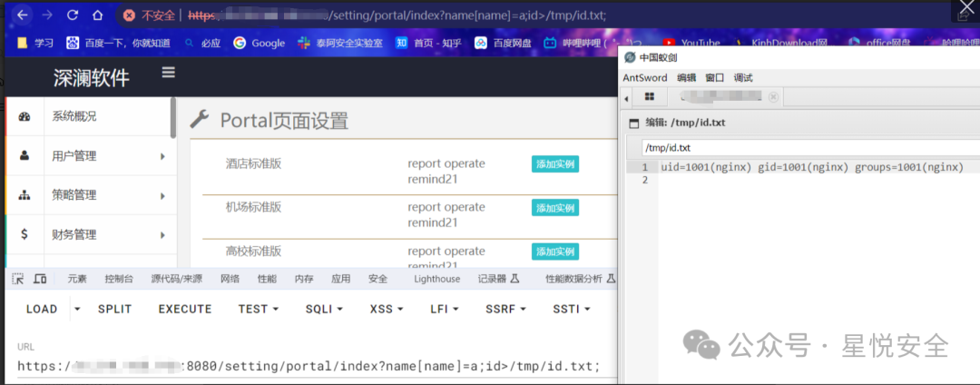
Task: Open 系统概况 in the sidebar
Action: (74, 116)
